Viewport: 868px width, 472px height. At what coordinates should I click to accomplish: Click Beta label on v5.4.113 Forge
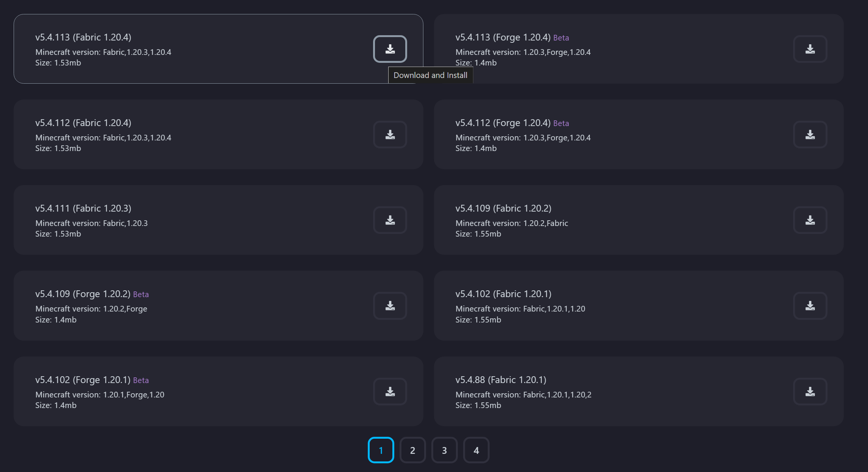561,38
